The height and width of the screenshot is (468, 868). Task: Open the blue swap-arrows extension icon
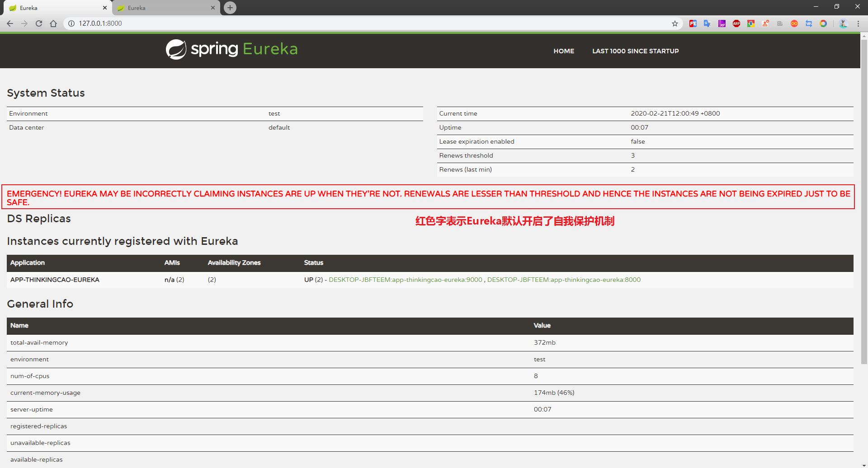(809, 23)
